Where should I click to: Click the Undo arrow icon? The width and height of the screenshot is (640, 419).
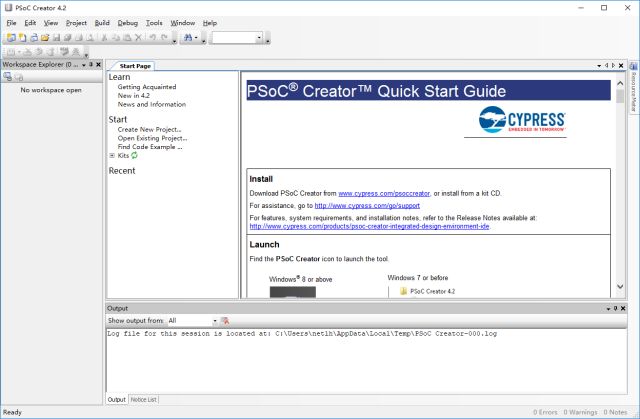(x=153, y=38)
